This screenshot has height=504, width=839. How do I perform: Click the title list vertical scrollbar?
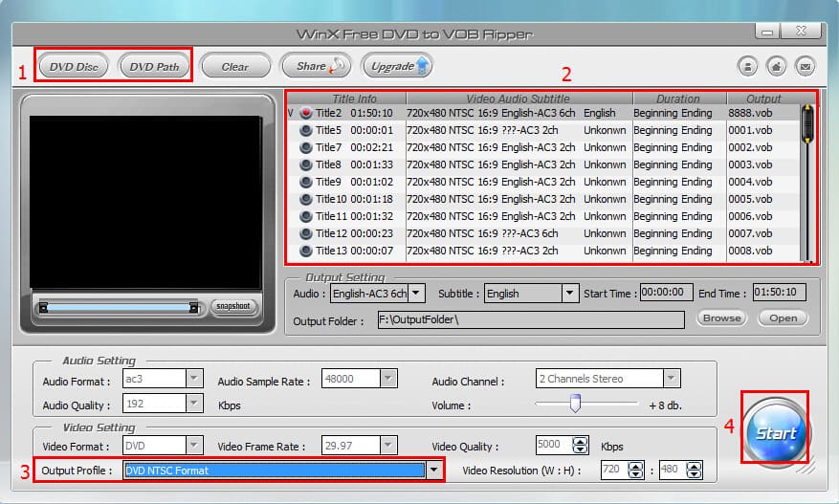click(x=807, y=182)
